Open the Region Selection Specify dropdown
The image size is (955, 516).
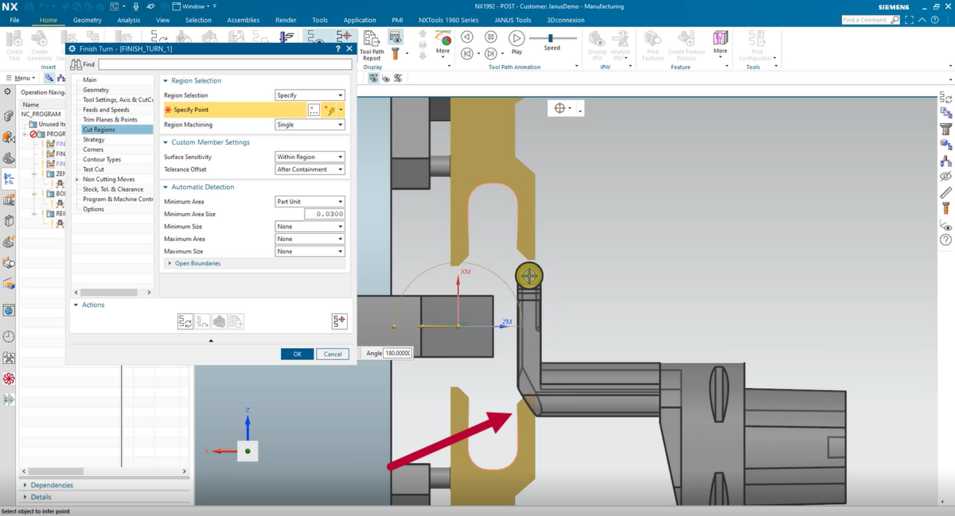tap(310, 95)
